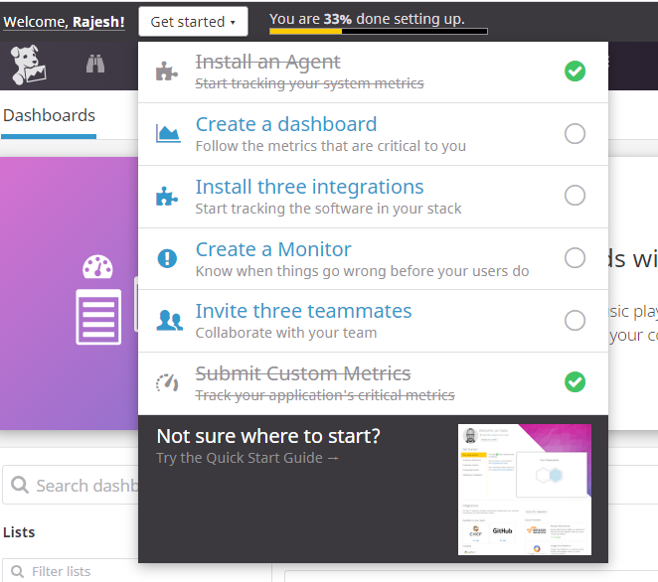Click the puzzle piece icon beside Install three integrations
658x582 pixels.
[168, 196]
